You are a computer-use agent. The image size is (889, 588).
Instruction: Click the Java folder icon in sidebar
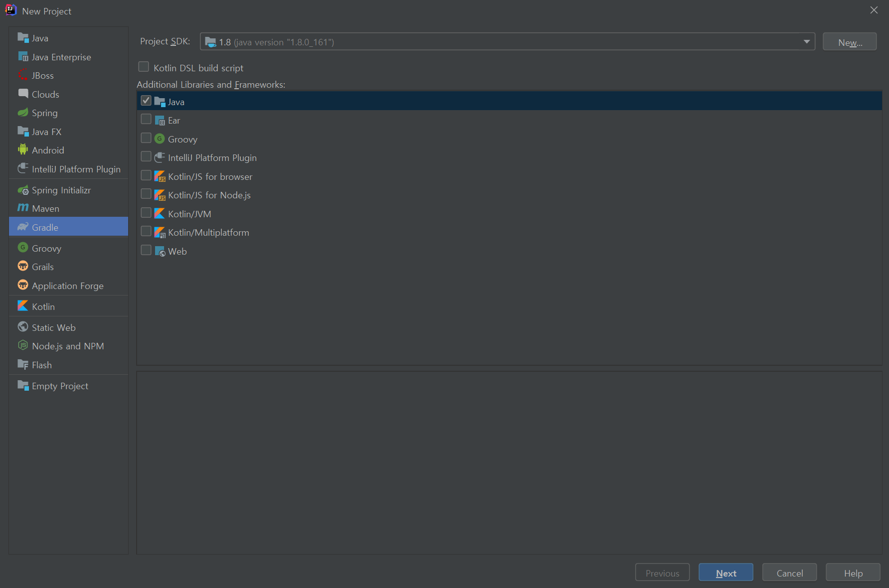[23, 38]
